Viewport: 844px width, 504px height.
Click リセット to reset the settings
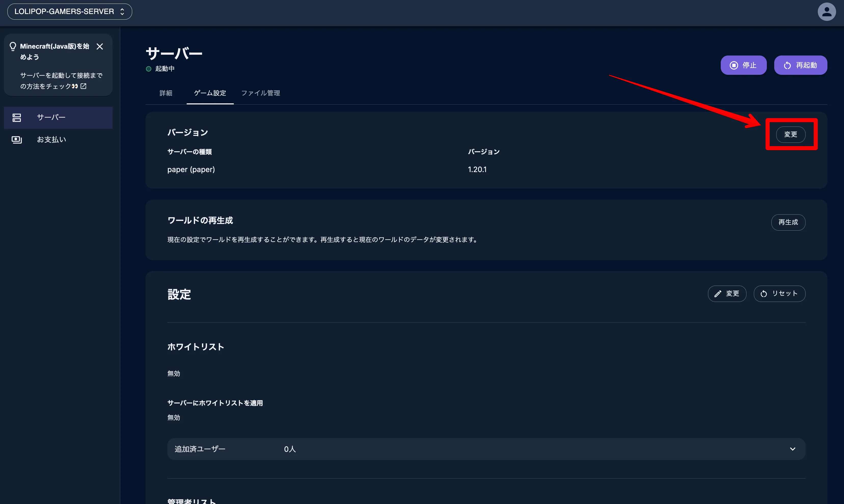pyautogui.click(x=780, y=294)
